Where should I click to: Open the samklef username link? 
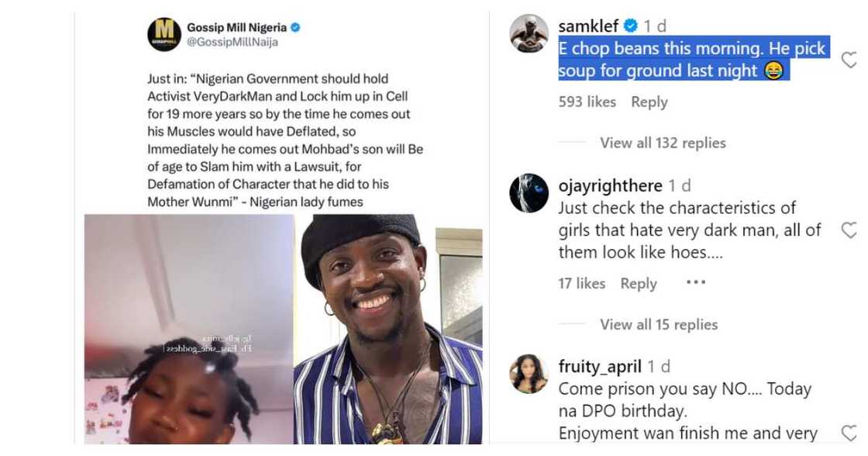[x=588, y=26]
